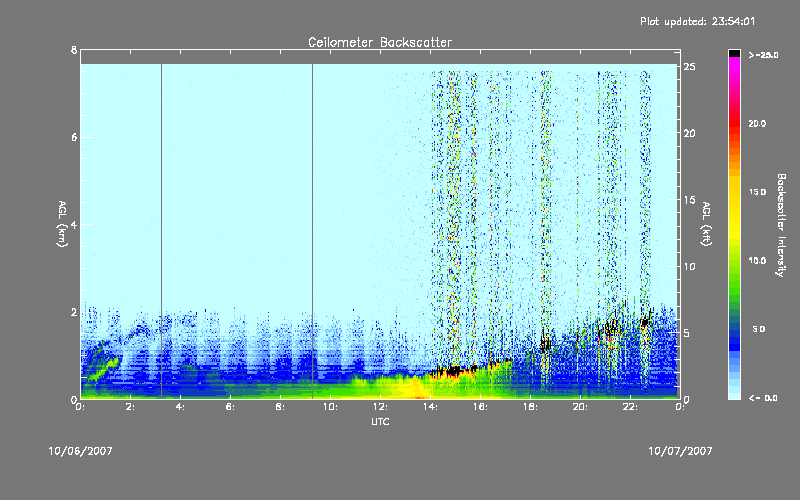Click the 'AGL (kft)' right axis label

point(707,224)
